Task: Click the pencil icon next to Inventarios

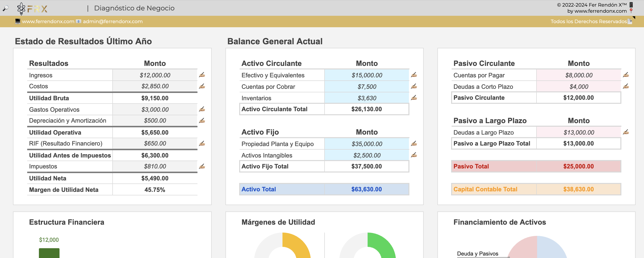Action: (414, 98)
